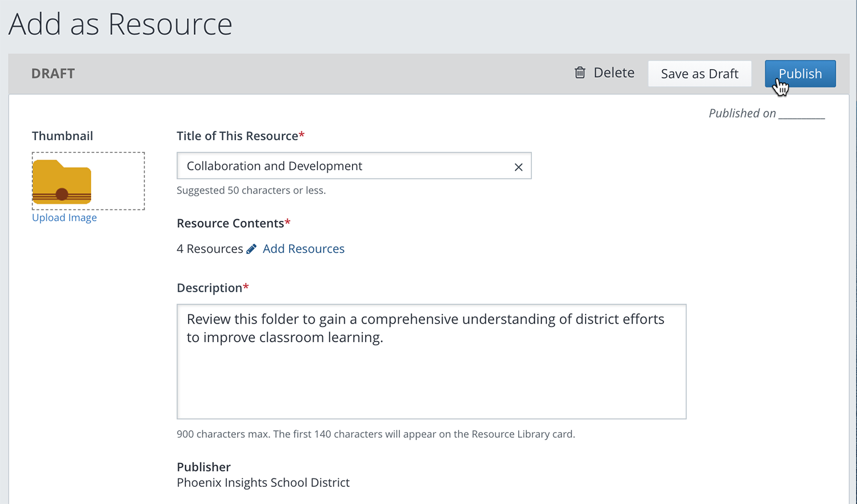Click the 900 characters max hint
This screenshot has width=857, height=504.
pos(375,434)
